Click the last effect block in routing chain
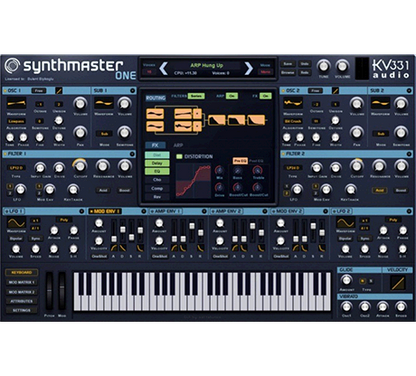Viewport: 416px width, 376px height. (256, 120)
